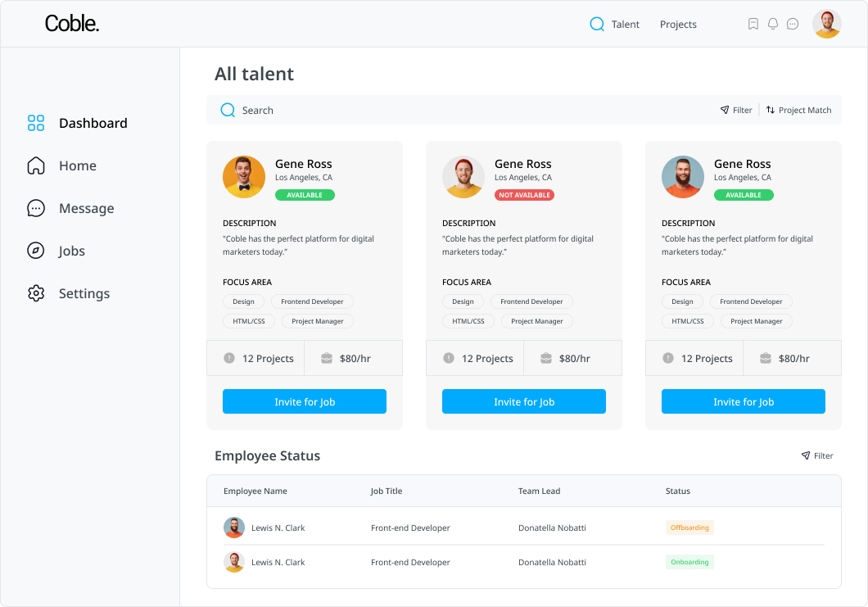Open Filter in the All talent bar
868x607 pixels.
click(736, 110)
